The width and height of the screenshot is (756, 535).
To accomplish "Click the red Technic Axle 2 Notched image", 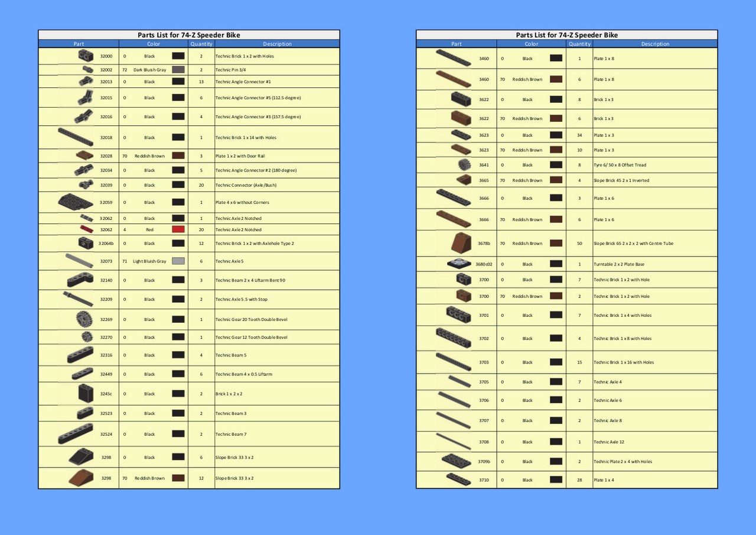I will 87,229.
